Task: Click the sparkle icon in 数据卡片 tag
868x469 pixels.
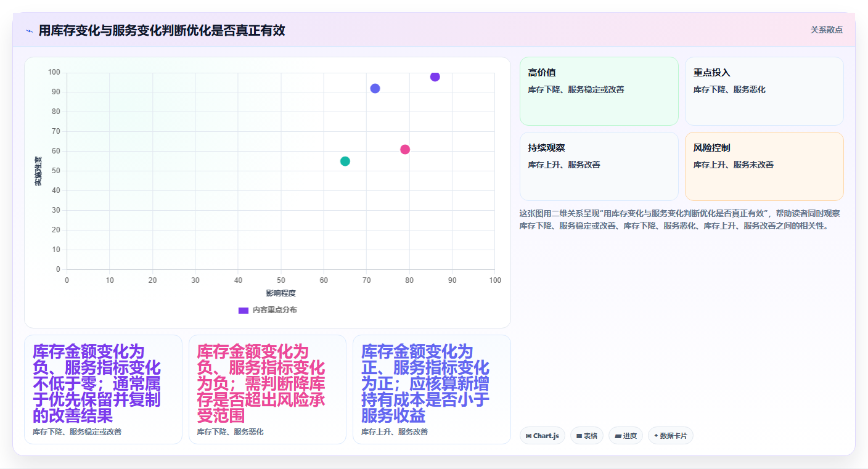Action: click(x=656, y=436)
